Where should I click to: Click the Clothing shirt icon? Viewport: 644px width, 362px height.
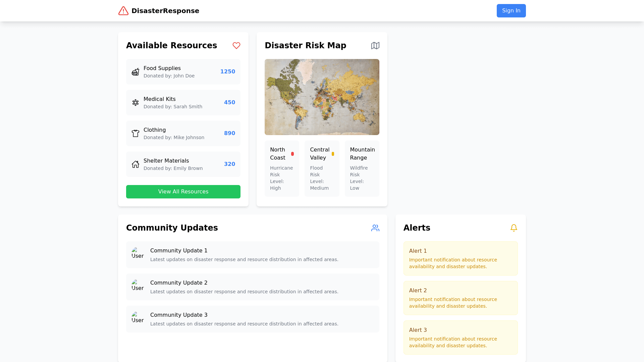tap(136, 133)
